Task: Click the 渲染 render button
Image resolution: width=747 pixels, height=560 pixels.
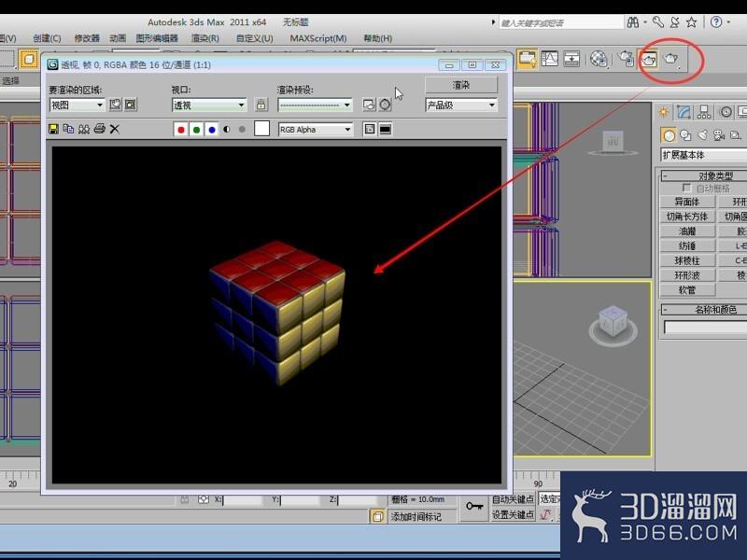Action: (461, 85)
